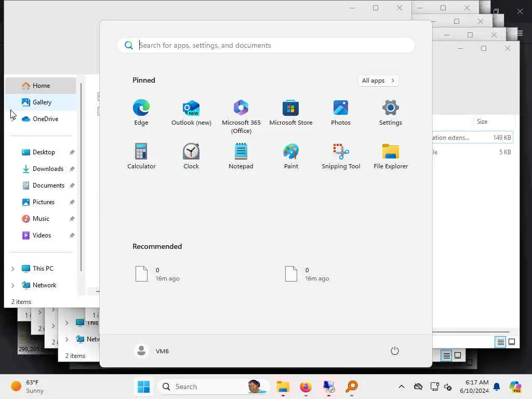Sort by the Size column header
Screen dimensions: 532x399
click(482, 122)
